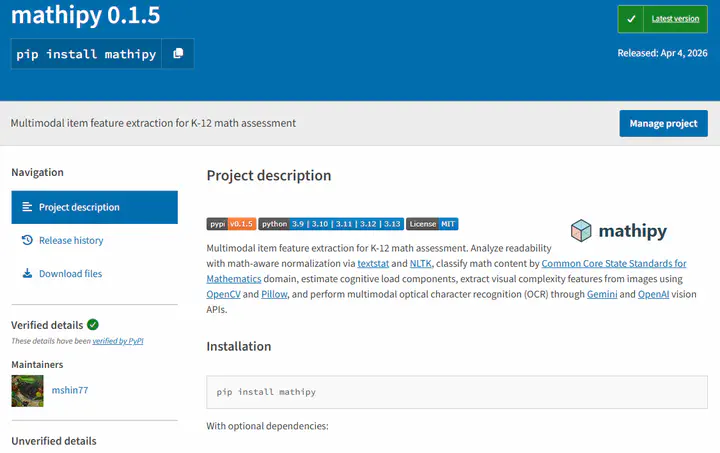Click the Project description list icon

[28, 208]
